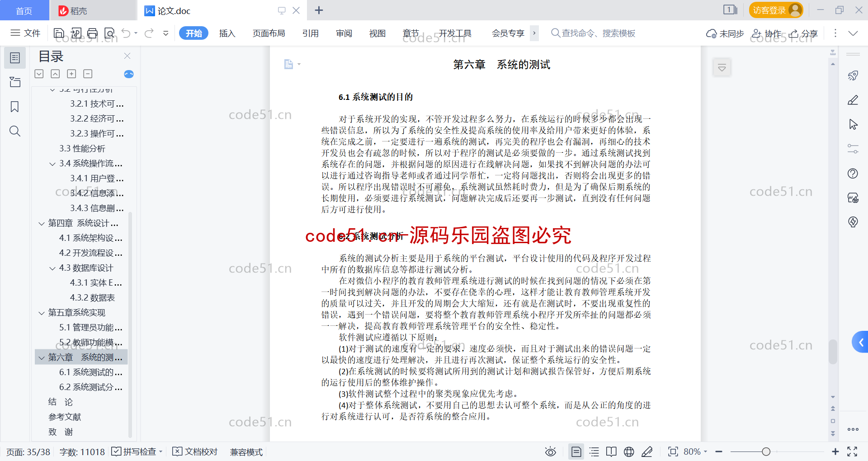868x461 pixels.
Task: Click the properties sliders icon right sidebar
Action: tap(853, 149)
